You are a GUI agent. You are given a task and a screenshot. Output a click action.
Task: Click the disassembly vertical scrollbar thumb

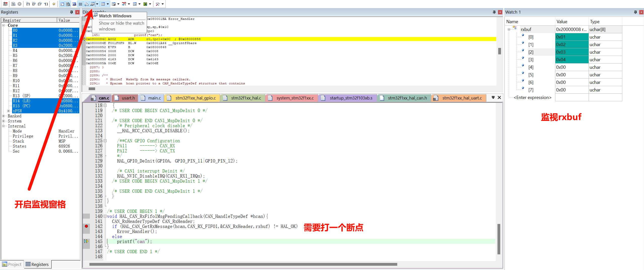tap(499, 51)
